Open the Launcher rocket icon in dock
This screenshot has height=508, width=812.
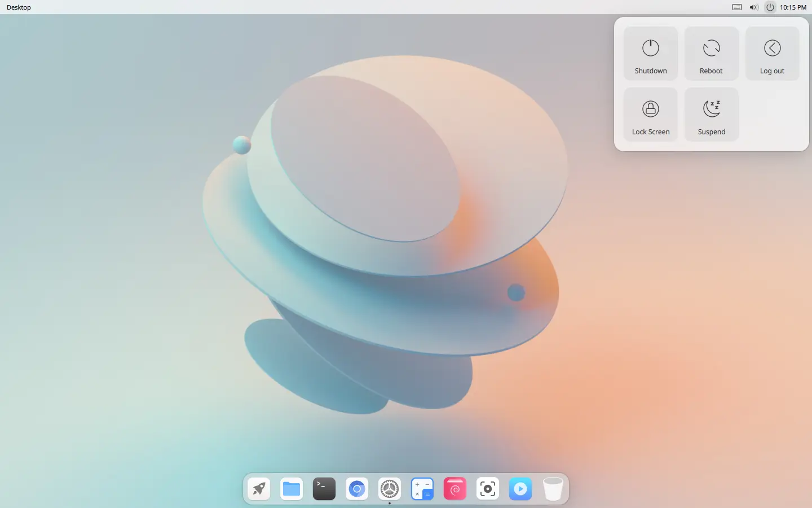(259, 489)
